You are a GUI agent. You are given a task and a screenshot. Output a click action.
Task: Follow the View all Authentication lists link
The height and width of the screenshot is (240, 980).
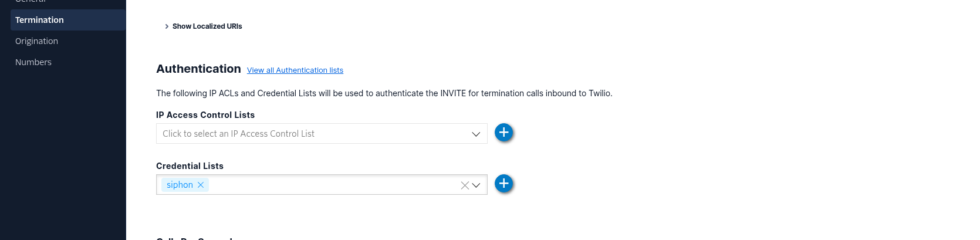point(295,70)
